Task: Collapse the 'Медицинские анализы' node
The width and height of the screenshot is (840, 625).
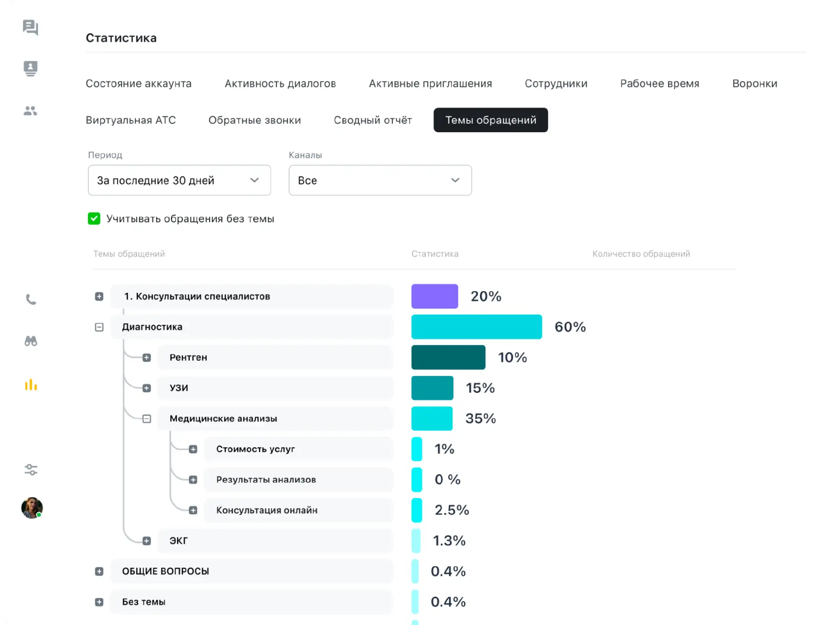Action: click(147, 419)
